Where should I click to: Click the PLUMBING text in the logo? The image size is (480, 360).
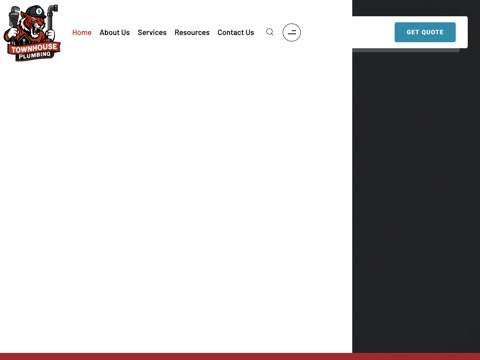click(x=35, y=55)
